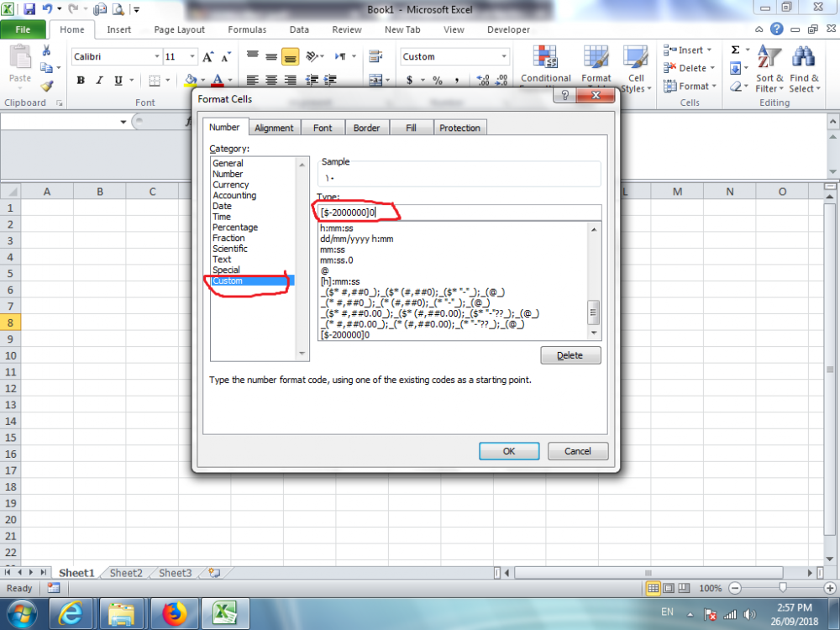Click the zoom slider handle
Viewport: 840px width, 630px height.
783,588
